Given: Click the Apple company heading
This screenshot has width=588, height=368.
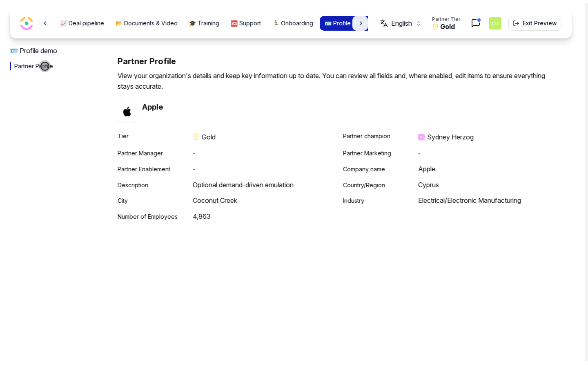Looking at the screenshot, I should click(152, 107).
